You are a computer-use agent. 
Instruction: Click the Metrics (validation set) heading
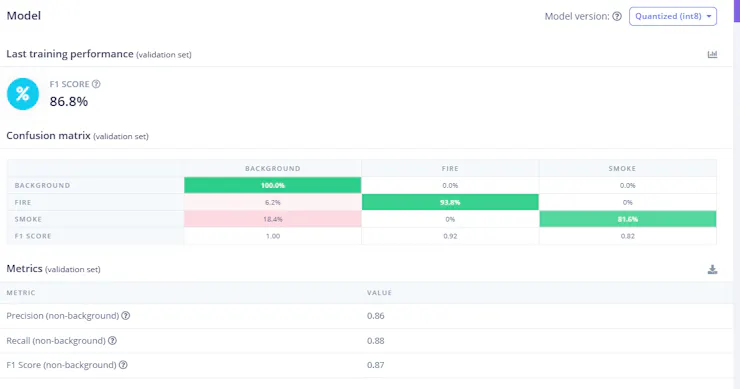53,269
